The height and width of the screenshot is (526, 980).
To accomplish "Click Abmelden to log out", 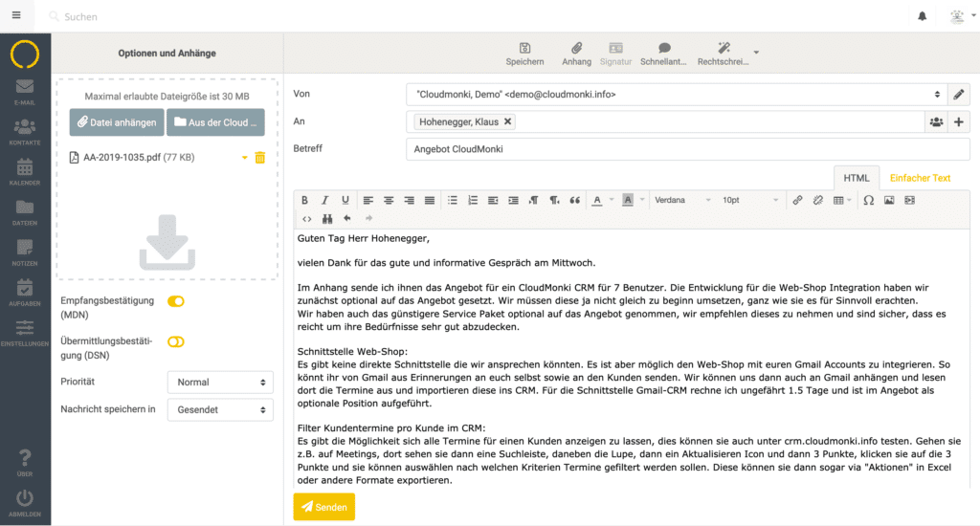I will coord(25,503).
